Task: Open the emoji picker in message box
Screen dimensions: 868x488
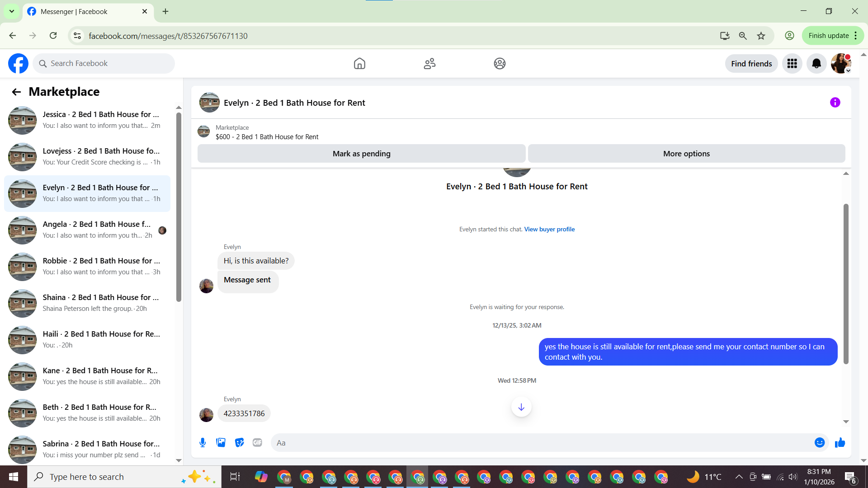Action: coord(819,443)
